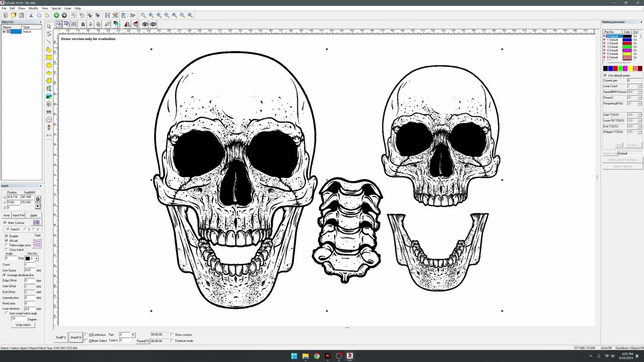The height and width of the screenshot is (362, 644).
Task: Save document floppy disk icon
Action: coord(21,15)
